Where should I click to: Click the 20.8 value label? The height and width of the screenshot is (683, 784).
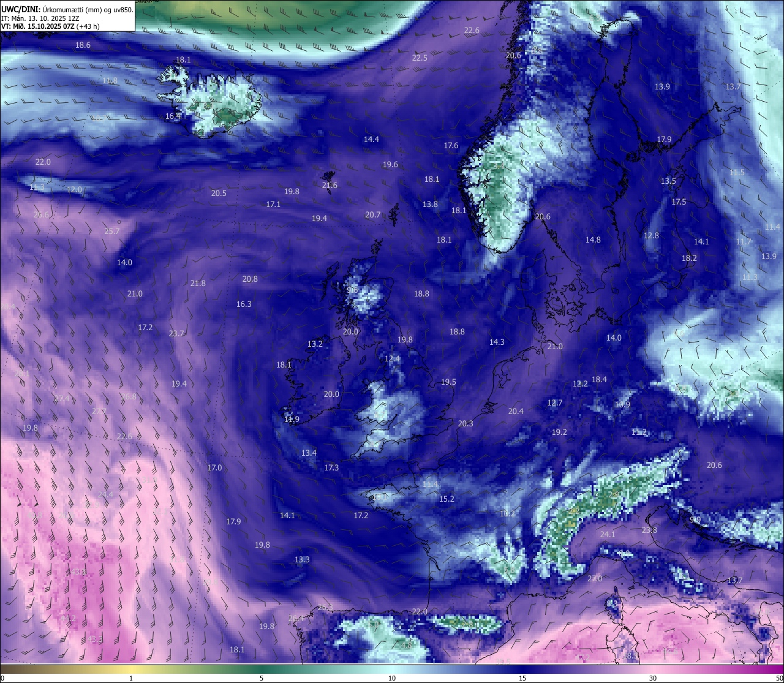[250, 279]
